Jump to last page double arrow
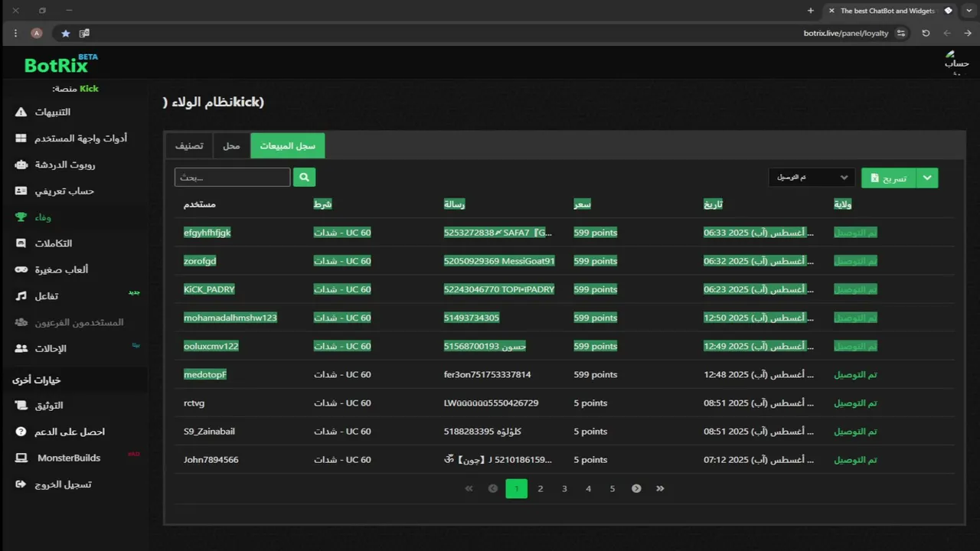The height and width of the screenshot is (551, 980). click(660, 488)
